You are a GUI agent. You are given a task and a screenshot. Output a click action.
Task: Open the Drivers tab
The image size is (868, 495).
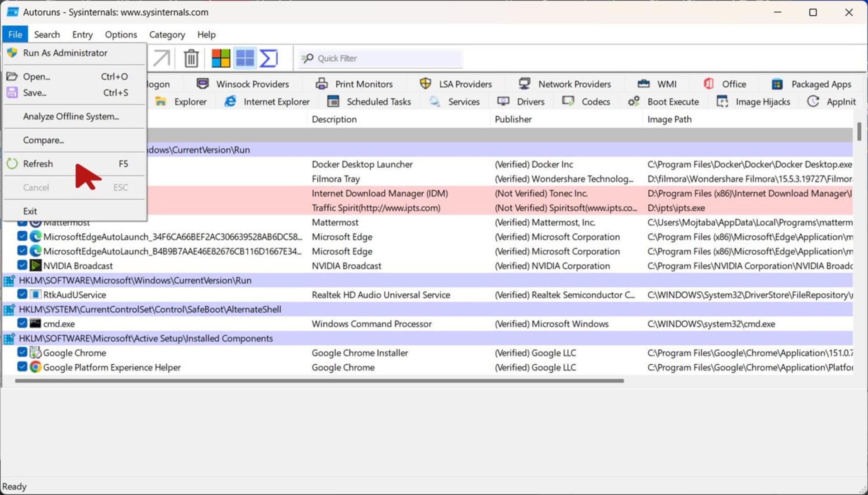click(x=521, y=102)
